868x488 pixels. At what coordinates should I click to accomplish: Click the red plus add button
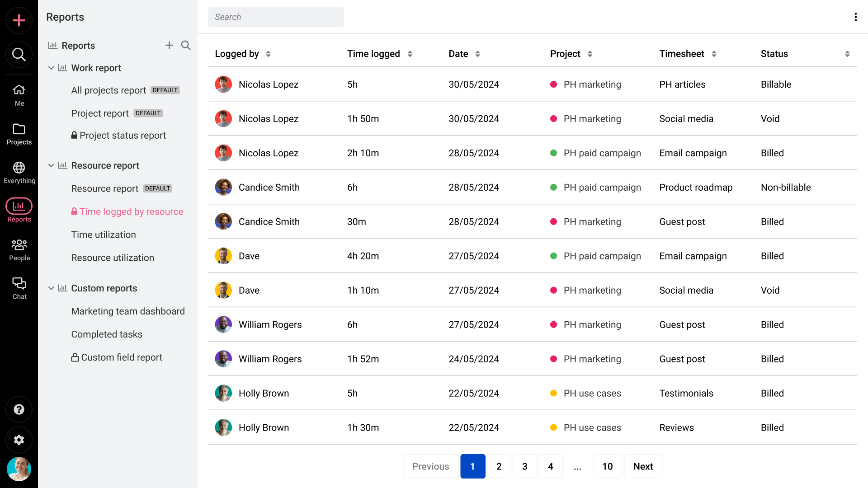(x=19, y=20)
